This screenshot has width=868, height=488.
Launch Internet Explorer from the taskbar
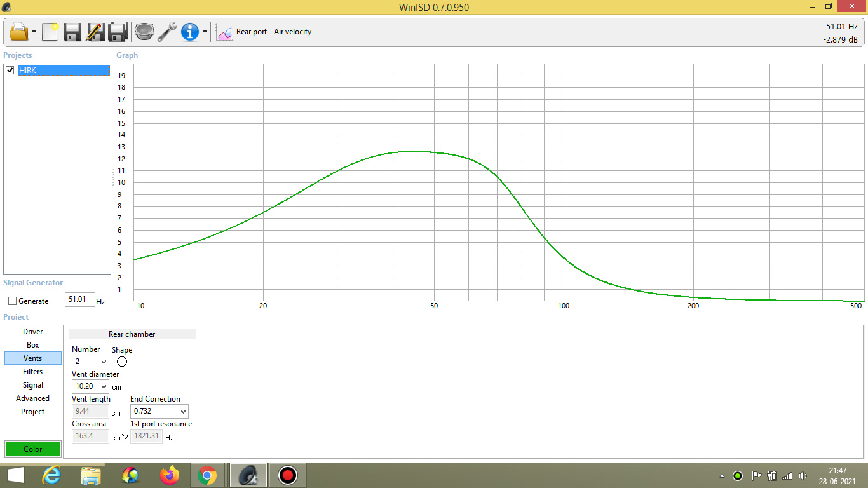[52, 475]
